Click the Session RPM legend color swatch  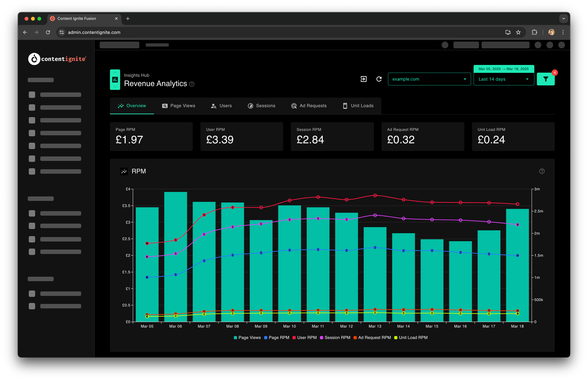pyautogui.click(x=321, y=337)
